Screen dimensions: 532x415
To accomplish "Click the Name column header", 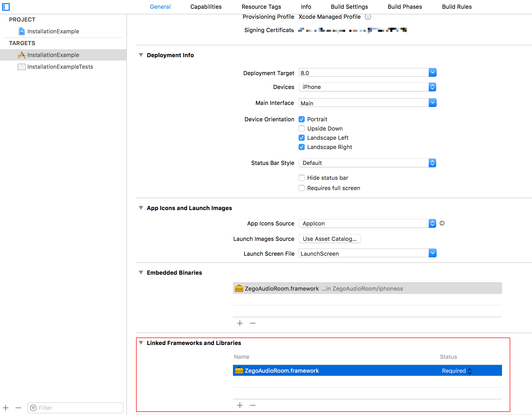I will [x=242, y=357].
